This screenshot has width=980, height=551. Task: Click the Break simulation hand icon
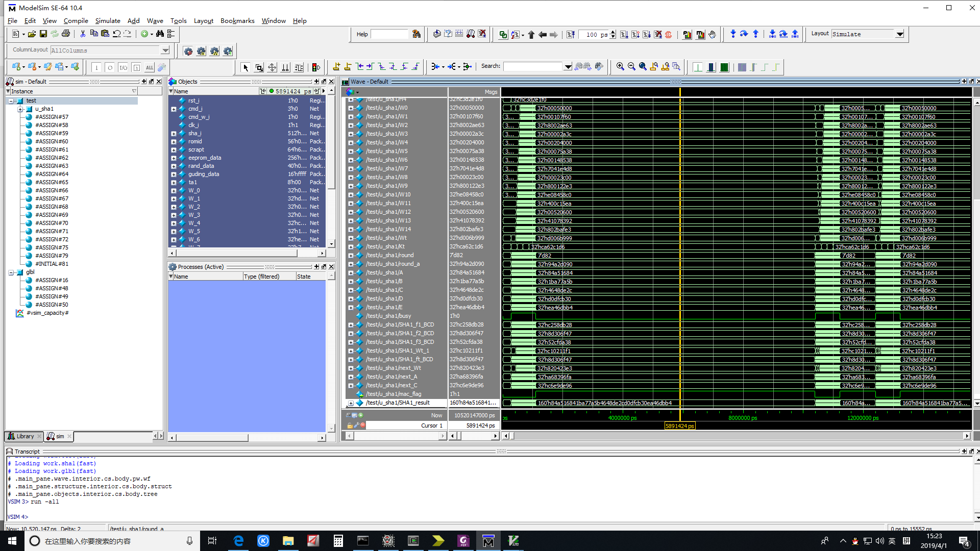pyautogui.click(x=712, y=35)
